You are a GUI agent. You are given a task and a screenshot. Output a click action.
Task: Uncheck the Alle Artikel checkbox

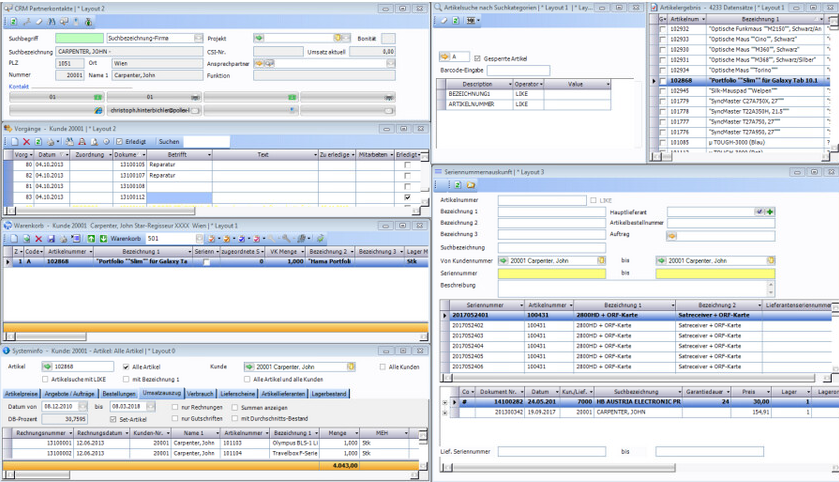pyautogui.click(x=125, y=367)
